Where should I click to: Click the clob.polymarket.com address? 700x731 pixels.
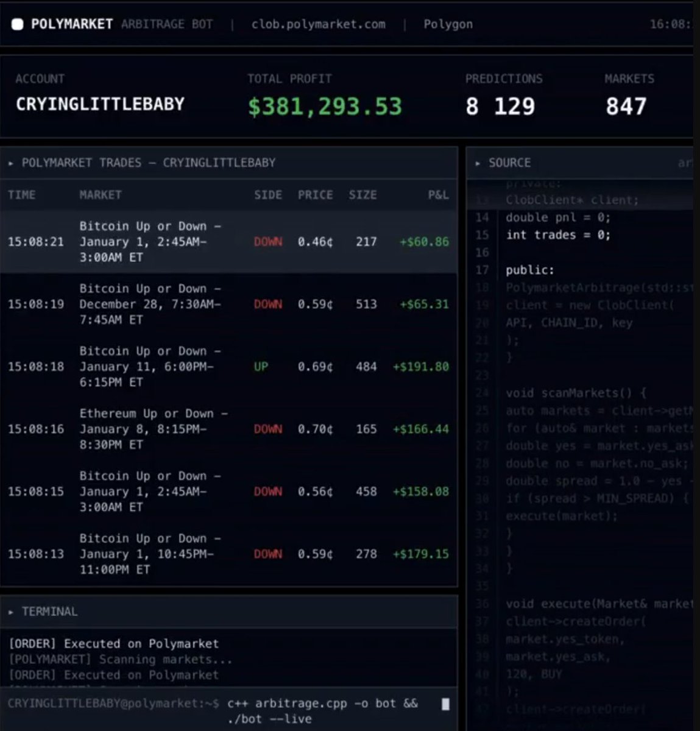(318, 24)
